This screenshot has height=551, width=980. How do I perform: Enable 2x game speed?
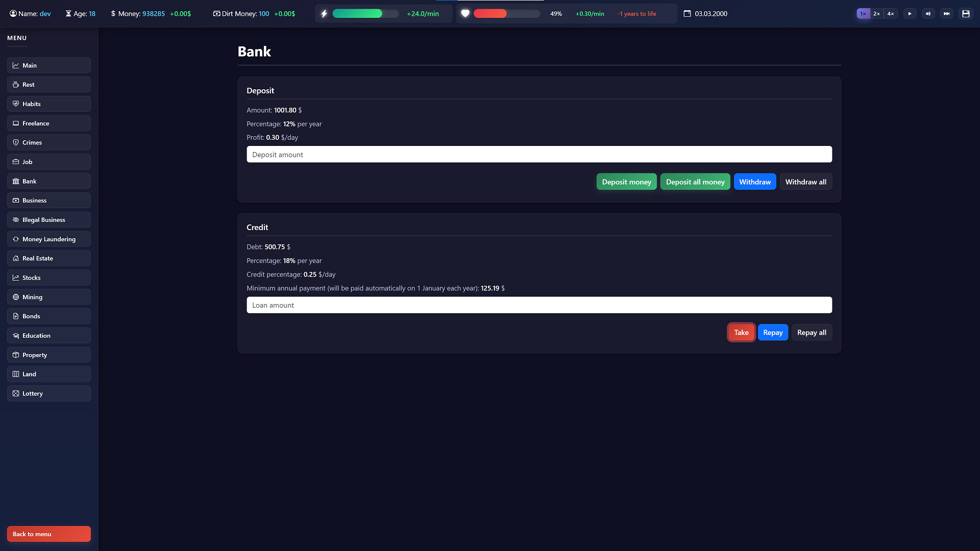tap(876, 14)
